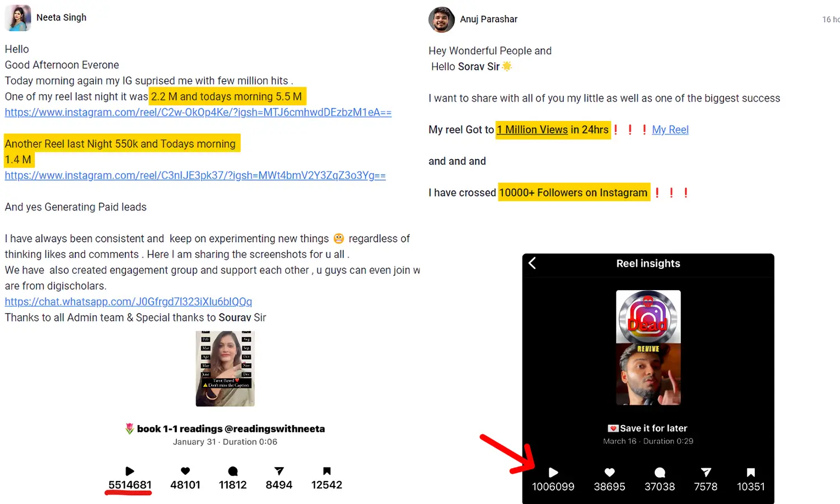
Task: Open the Revive reel thumbnail in insights
Action: 648,347
